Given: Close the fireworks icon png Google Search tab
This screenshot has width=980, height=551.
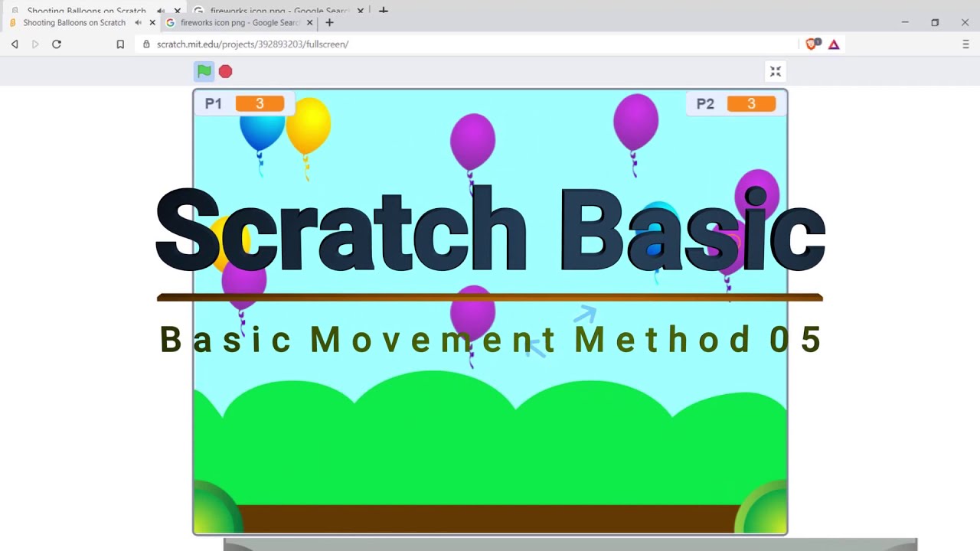Looking at the screenshot, I should click(310, 23).
